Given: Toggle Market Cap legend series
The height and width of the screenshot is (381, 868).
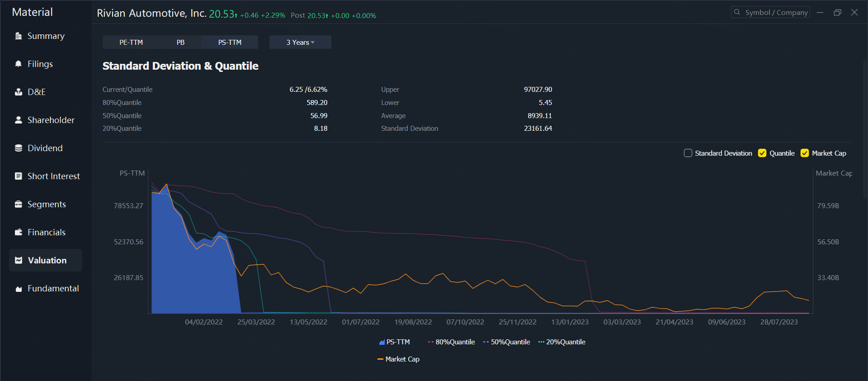Looking at the screenshot, I should tap(398, 359).
